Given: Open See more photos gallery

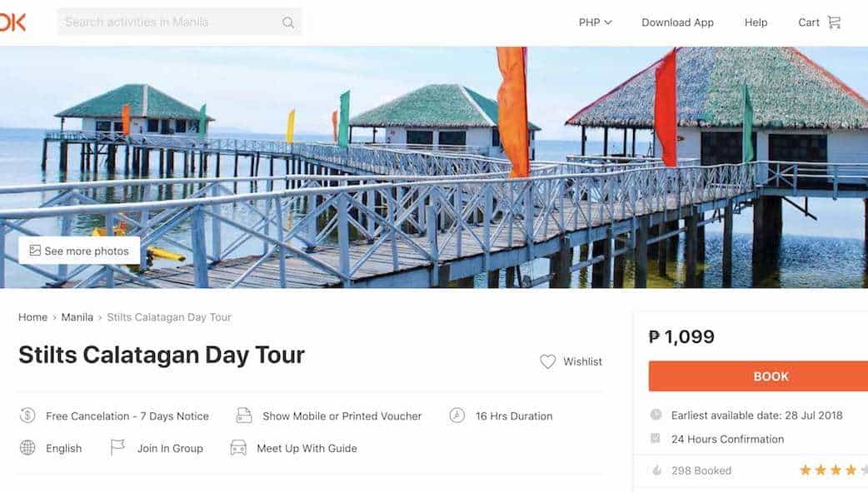Looking at the screenshot, I should click(80, 251).
